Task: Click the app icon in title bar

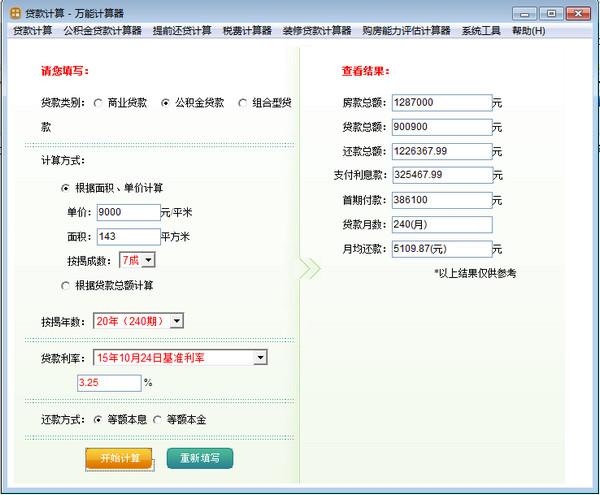Action: tap(15, 13)
